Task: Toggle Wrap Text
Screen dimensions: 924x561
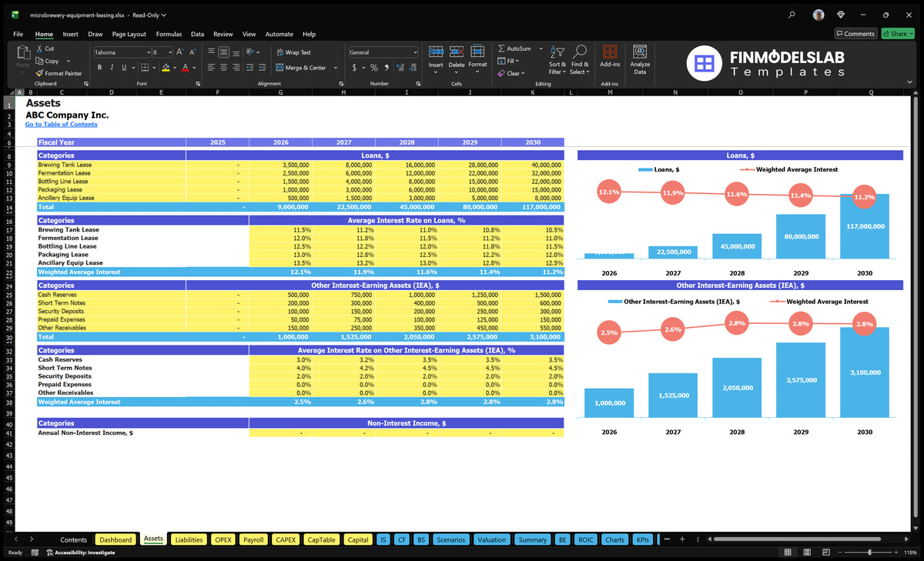Action: [x=293, y=52]
